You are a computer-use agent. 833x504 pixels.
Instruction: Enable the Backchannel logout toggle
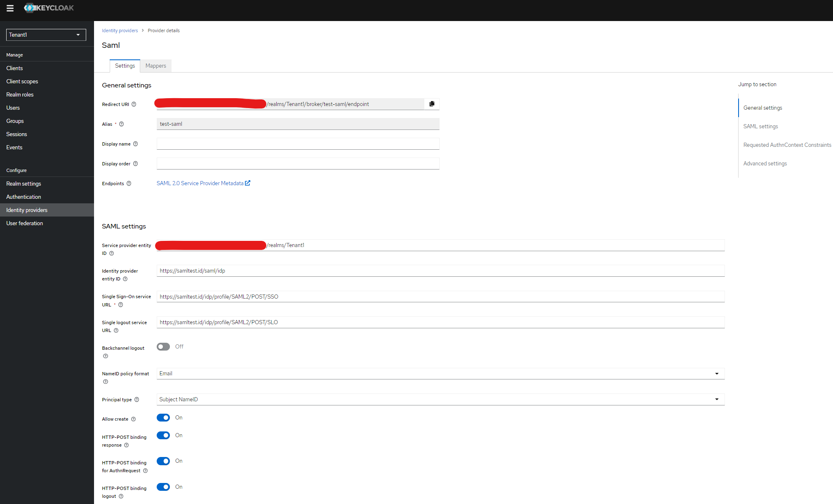tap(163, 346)
